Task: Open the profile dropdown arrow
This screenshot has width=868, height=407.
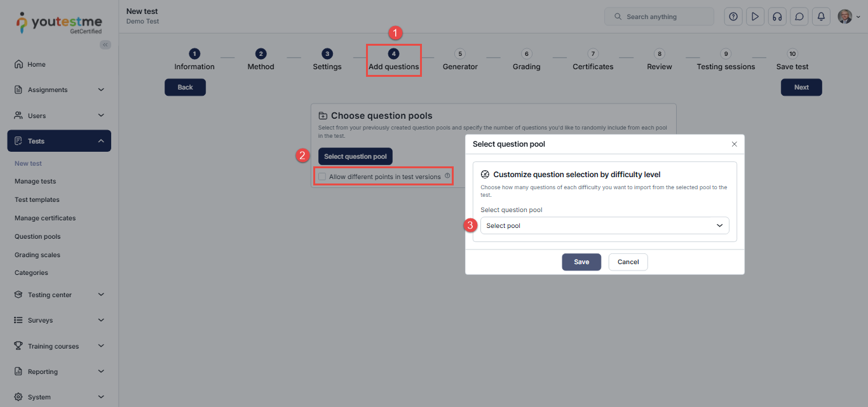Action: click(x=858, y=17)
